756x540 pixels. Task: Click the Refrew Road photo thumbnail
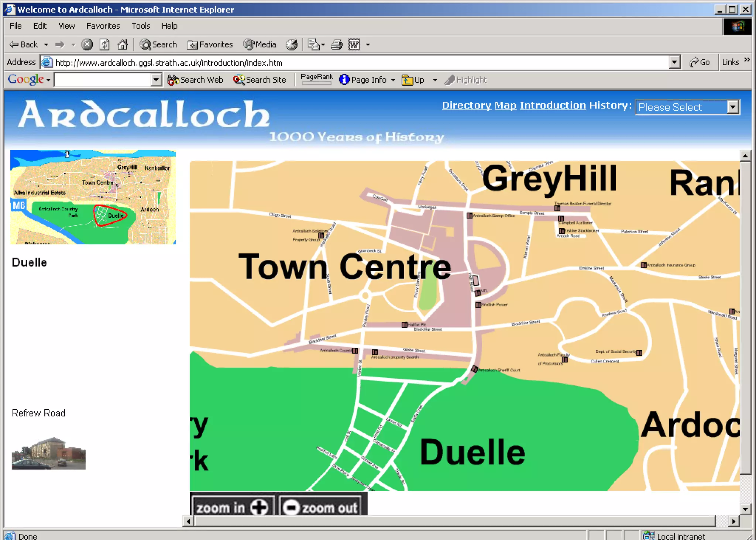(48, 454)
